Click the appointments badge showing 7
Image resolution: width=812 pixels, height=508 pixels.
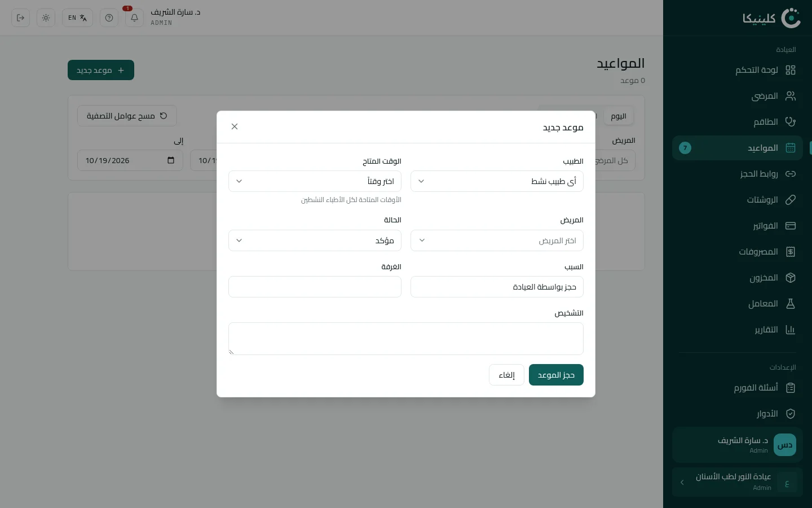pos(685,148)
